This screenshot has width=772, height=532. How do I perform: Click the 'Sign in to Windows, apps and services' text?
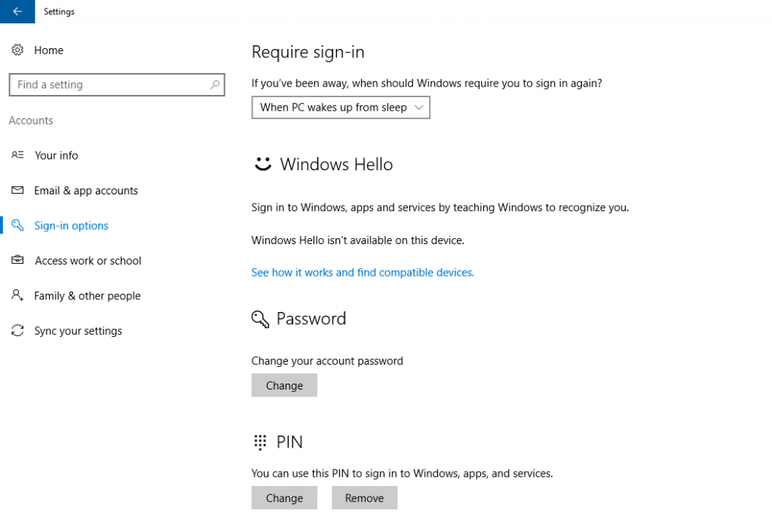(440, 207)
